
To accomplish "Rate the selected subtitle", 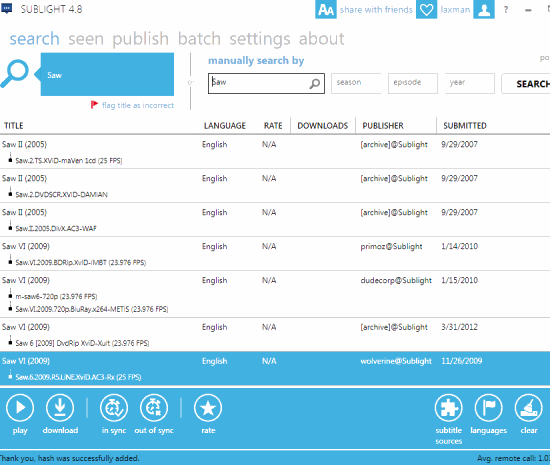I will [x=208, y=408].
